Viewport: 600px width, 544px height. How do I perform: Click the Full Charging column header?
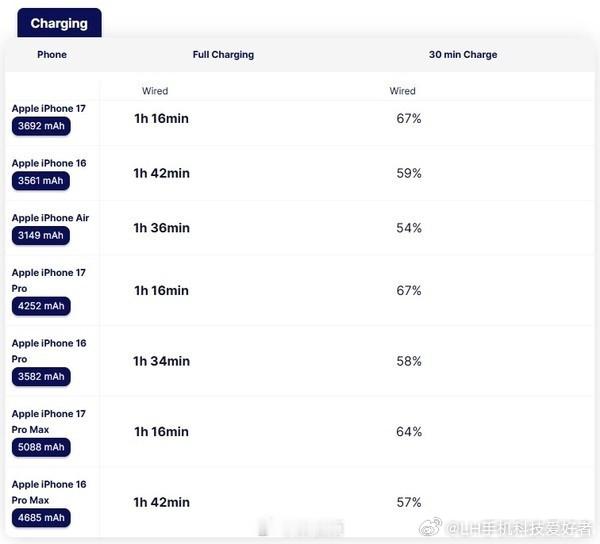223,55
